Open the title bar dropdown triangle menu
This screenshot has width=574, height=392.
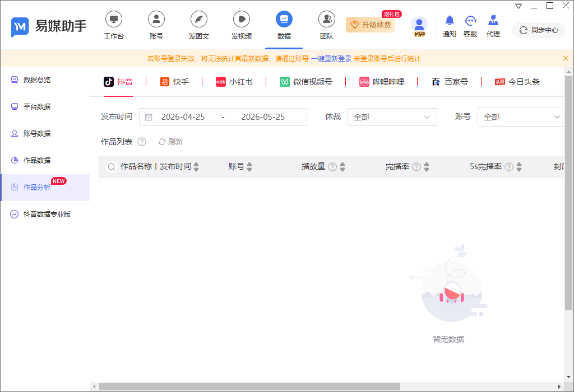point(519,6)
